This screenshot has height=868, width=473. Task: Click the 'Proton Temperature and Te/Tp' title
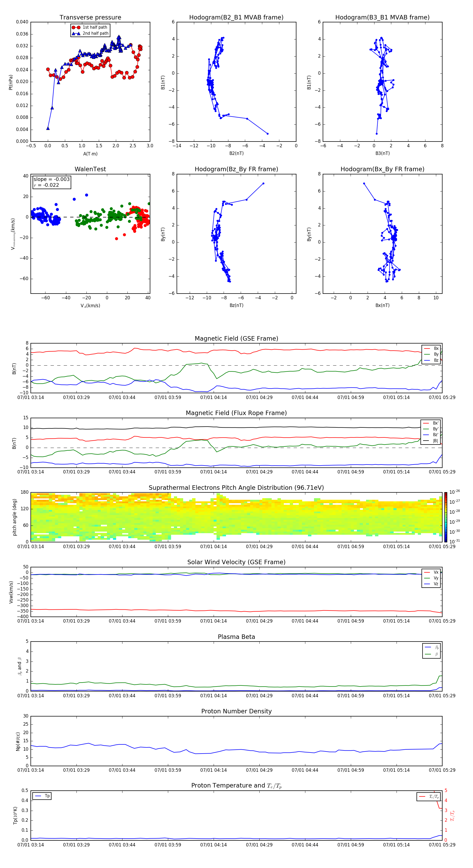236,786
